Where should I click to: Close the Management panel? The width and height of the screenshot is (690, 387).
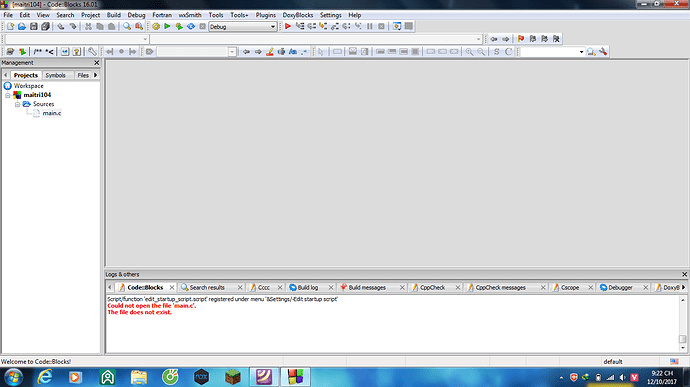[x=97, y=63]
